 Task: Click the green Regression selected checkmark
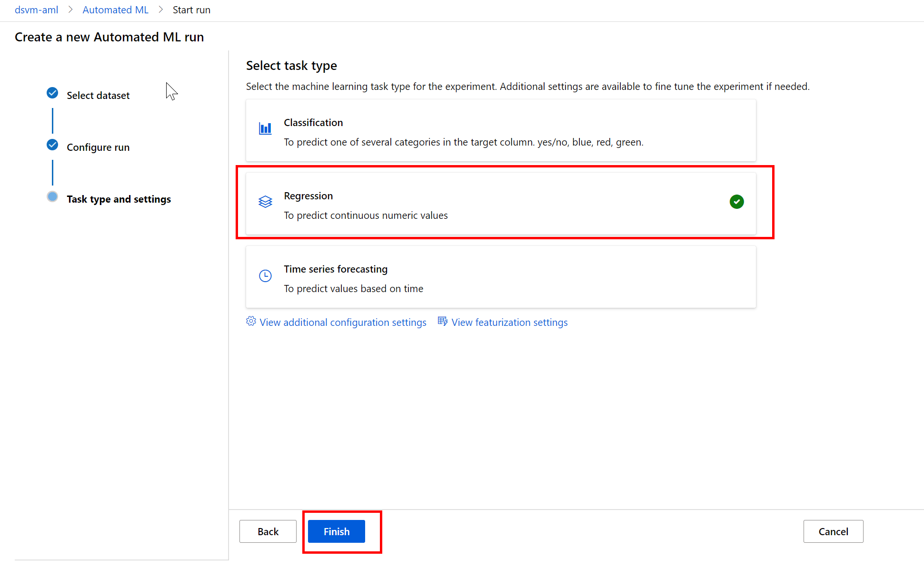click(736, 202)
